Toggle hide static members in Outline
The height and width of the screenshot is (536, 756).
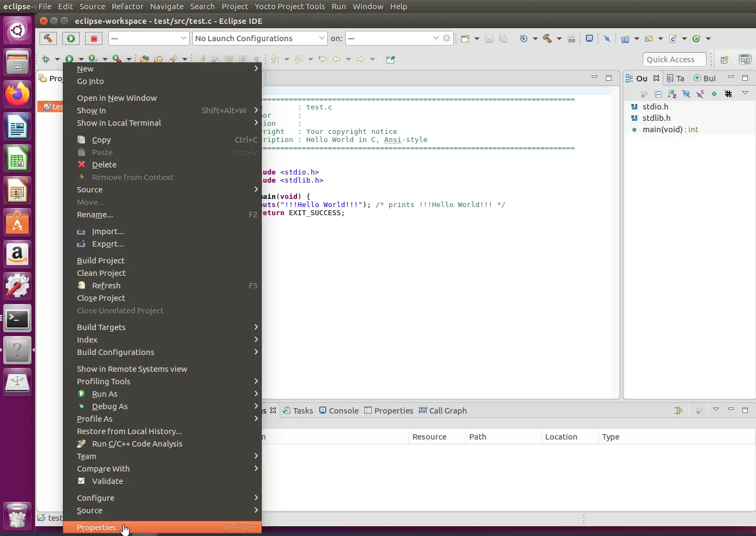(x=700, y=94)
